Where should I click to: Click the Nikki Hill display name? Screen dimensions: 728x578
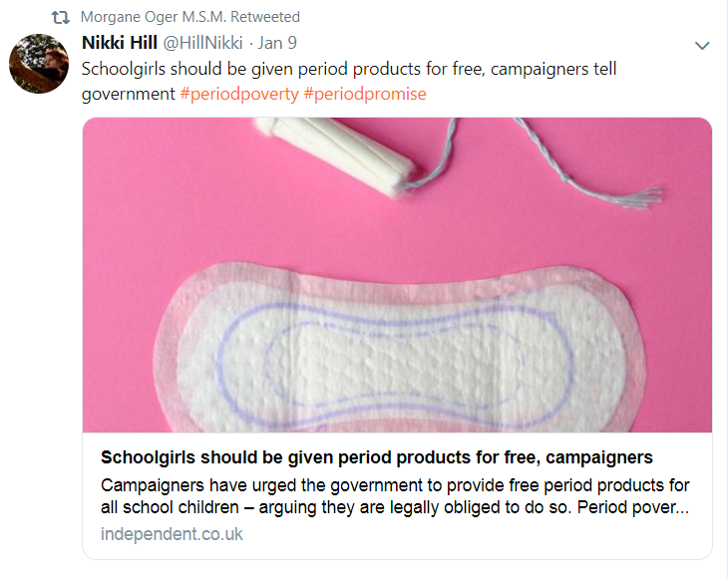(x=120, y=43)
